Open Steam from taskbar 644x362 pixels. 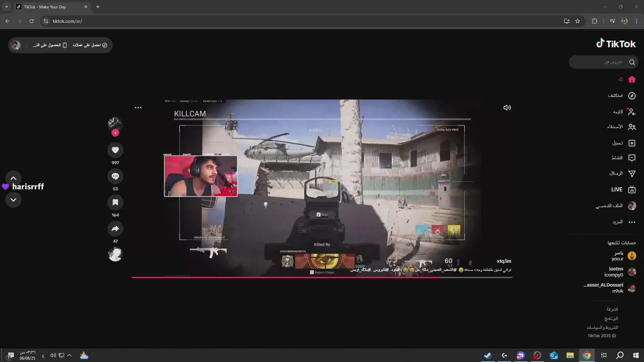488,355
